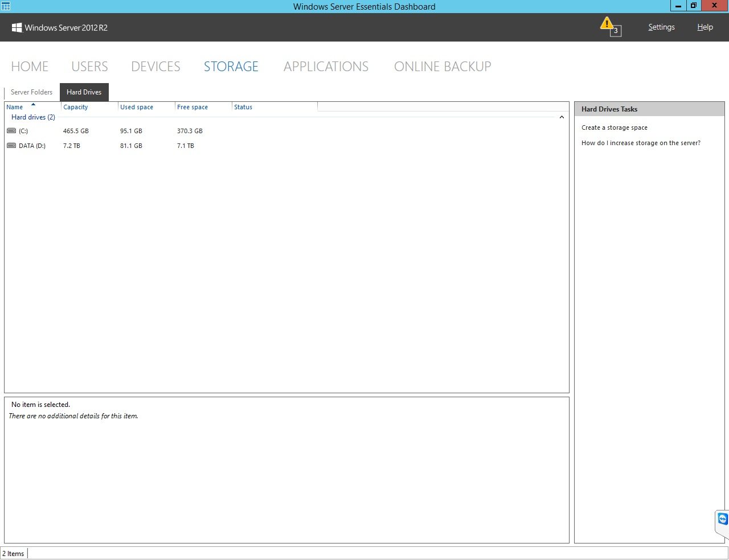The image size is (729, 560).
Task: Click the 'No item is selected' text
Action: click(x=40, y=405)
